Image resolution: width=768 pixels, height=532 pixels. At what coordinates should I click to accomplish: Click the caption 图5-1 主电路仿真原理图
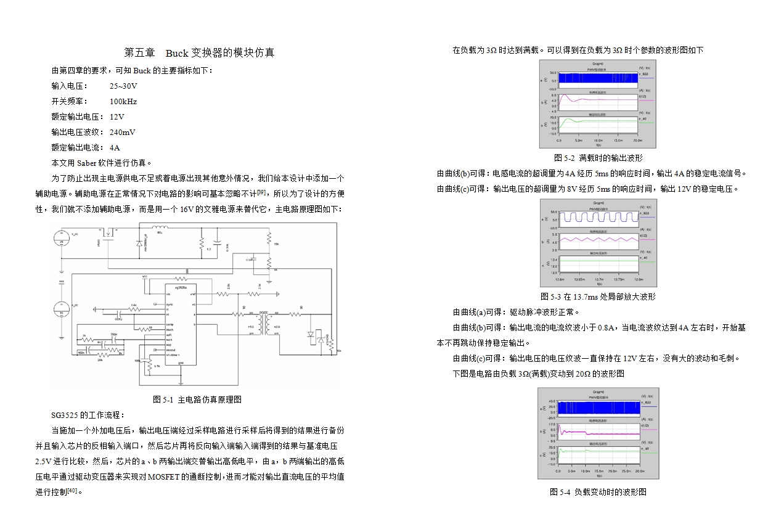pos(197,399)
